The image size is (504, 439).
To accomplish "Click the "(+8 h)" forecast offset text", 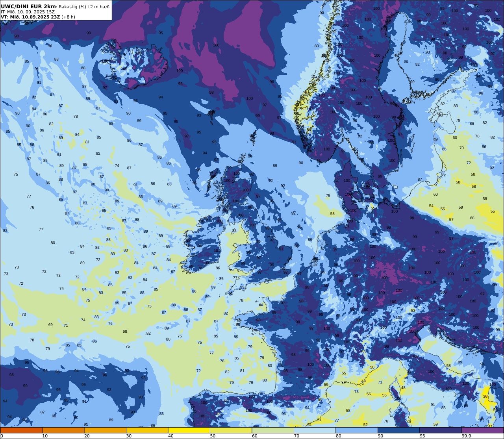I will (x=68, y=17).
